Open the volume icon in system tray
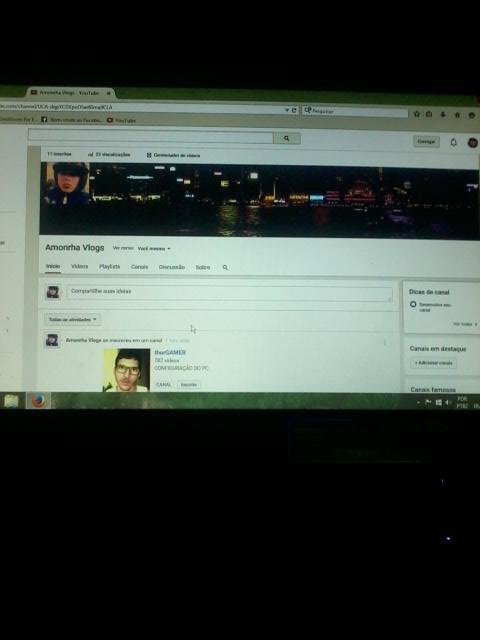Image resolution: width=480 pixels, height=640 pixels. (x=447, y=402)
